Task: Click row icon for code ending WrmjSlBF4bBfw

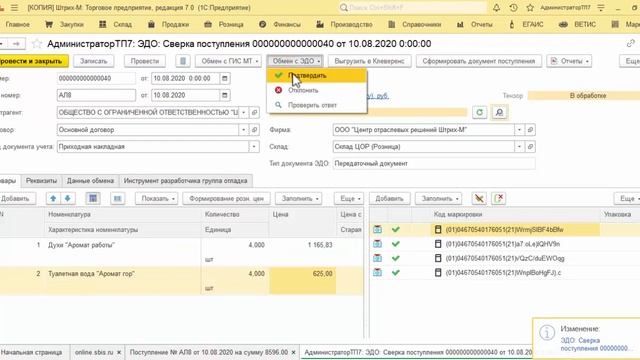Action: pyautogui.click(x=378, y=229)
